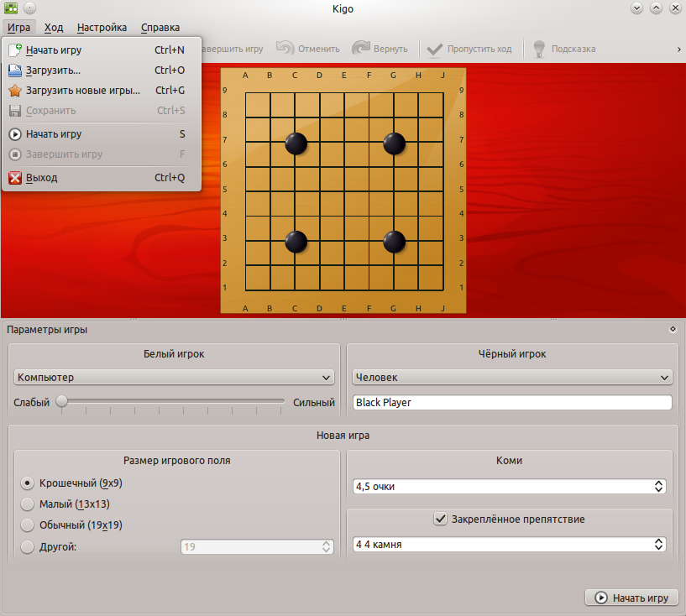Open the Справка menu
686x616 pixels.
click(x=160, y=28)
